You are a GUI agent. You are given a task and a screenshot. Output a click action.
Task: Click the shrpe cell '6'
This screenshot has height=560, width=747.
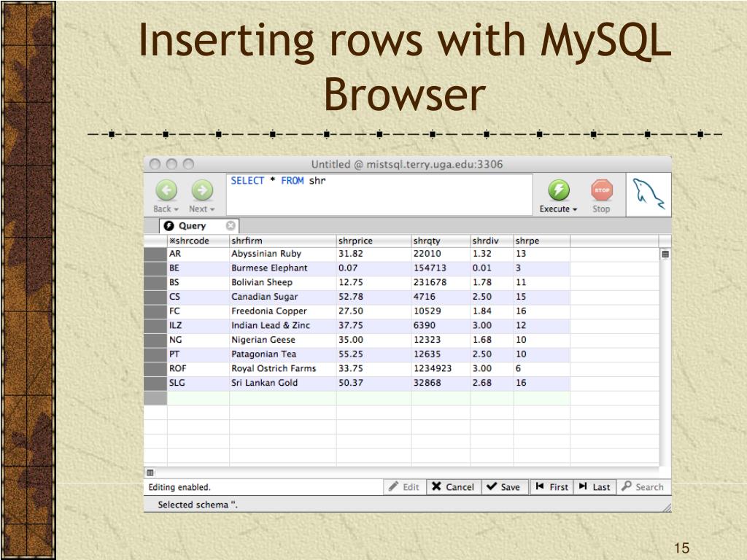click(542, 368)
